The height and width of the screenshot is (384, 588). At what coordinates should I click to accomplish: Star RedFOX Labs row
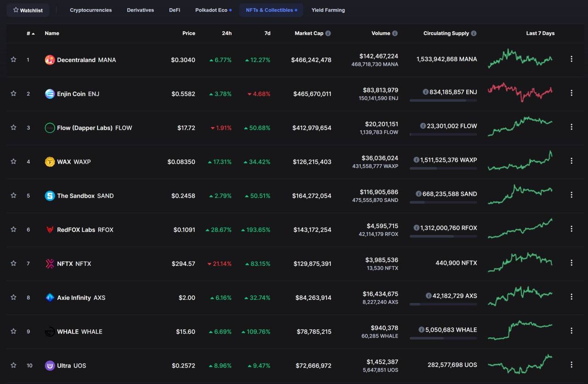(x=13, y=229)
